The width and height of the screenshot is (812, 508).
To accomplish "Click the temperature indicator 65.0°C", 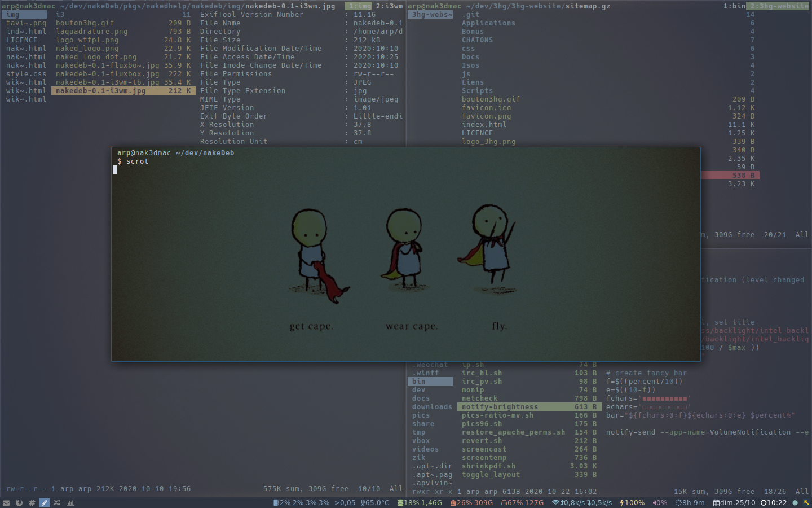I will click(375, 502).
